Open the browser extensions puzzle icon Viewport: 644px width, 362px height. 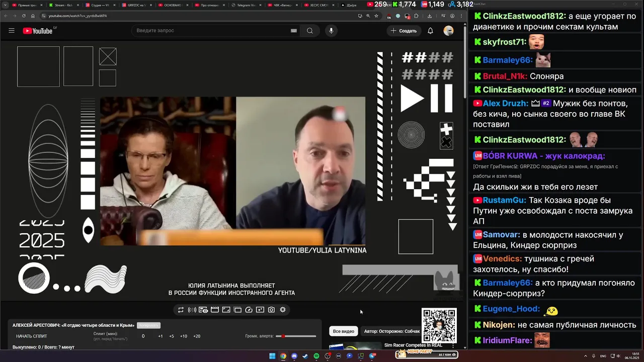(x=416, y=16)
